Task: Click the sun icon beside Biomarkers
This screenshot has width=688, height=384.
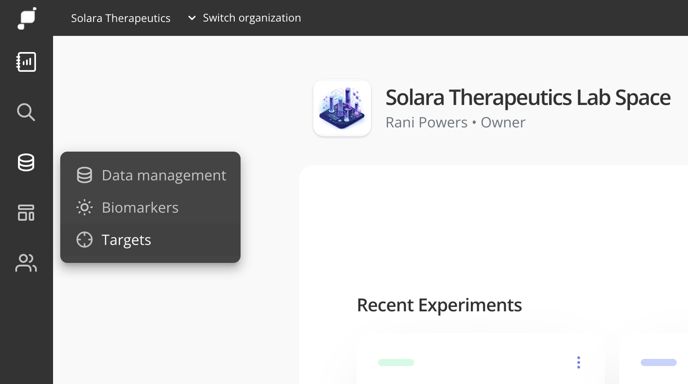Action: pos(84,207)
